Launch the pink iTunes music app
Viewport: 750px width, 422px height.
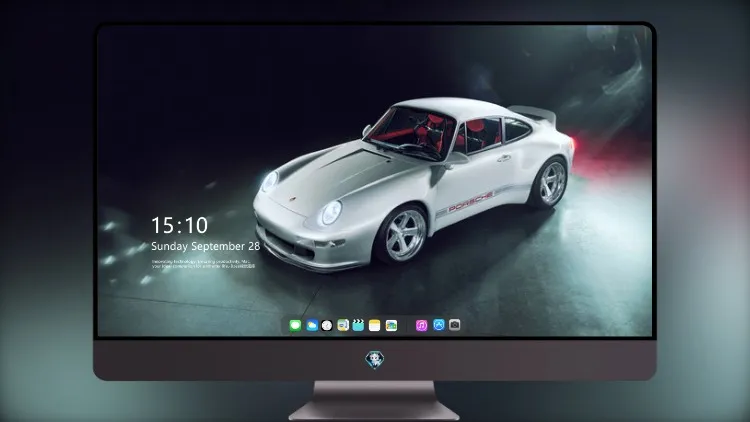[421, 325]
